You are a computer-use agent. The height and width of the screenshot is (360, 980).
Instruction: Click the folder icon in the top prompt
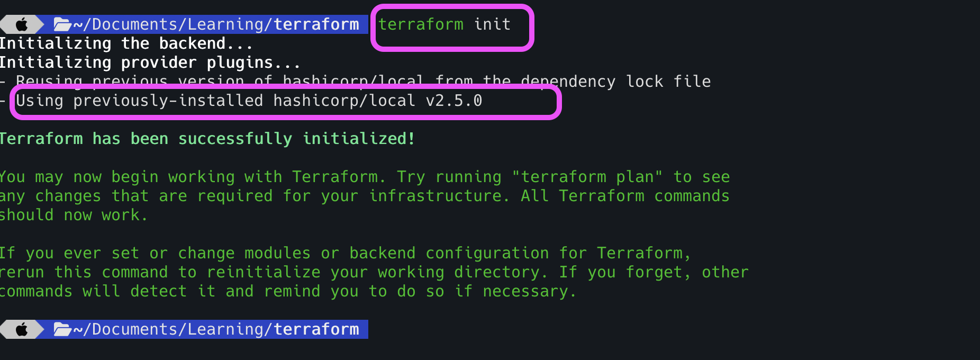coord(62,24)
